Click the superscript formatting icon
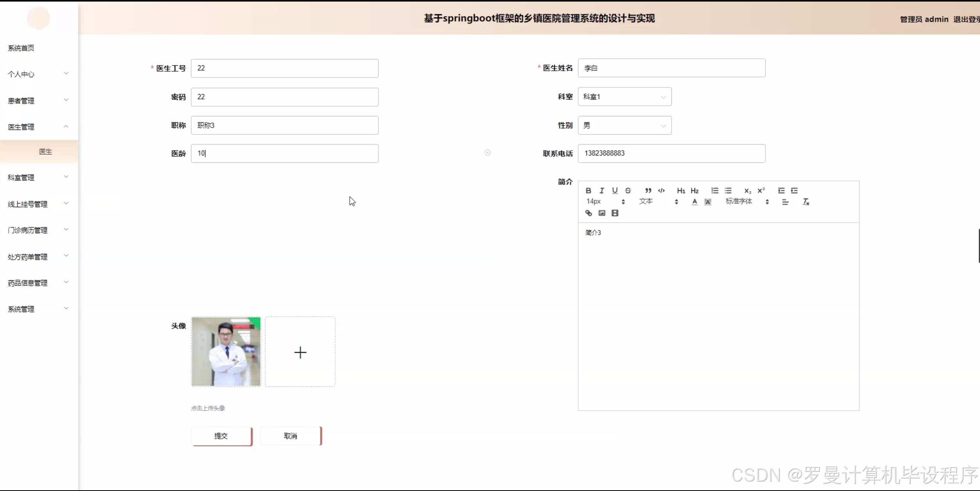Viewport: 980px width, 491px height. (761, 191)
